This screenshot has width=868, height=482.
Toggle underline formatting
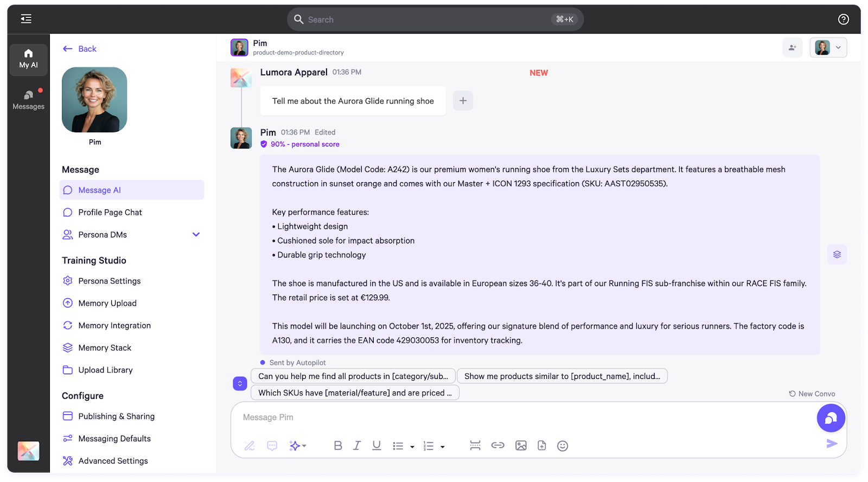coord(376,446)
